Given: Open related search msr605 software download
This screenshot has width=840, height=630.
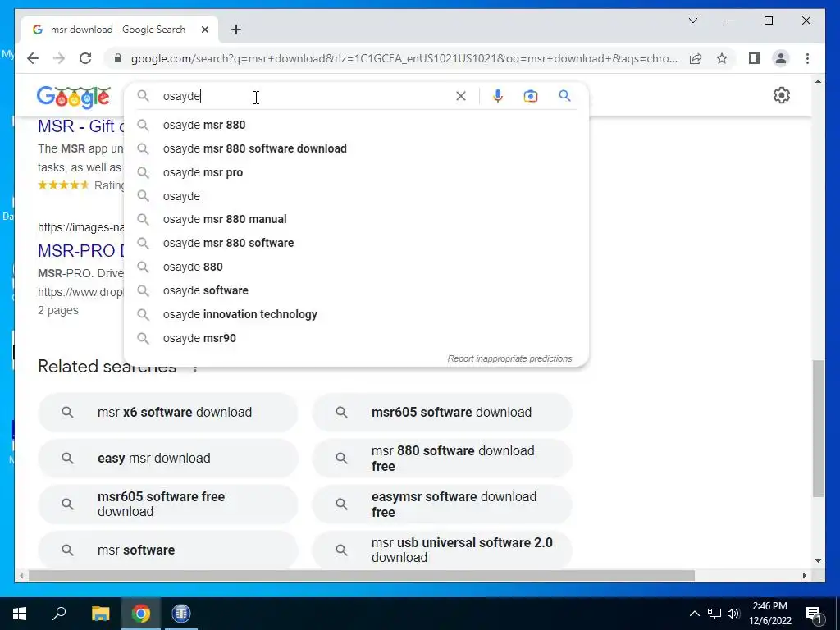Looking at the screenshot, I should coord(442,412).
